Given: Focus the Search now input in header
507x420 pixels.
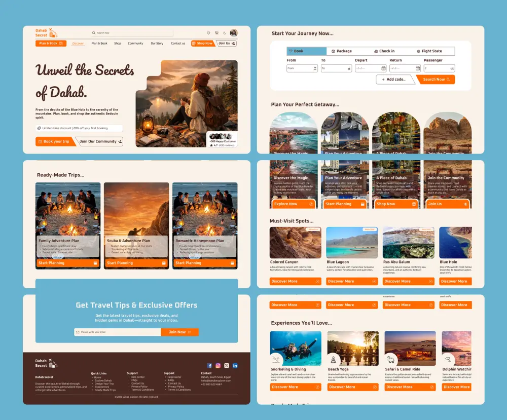Looking at the screenshot, I should [132, 33].
